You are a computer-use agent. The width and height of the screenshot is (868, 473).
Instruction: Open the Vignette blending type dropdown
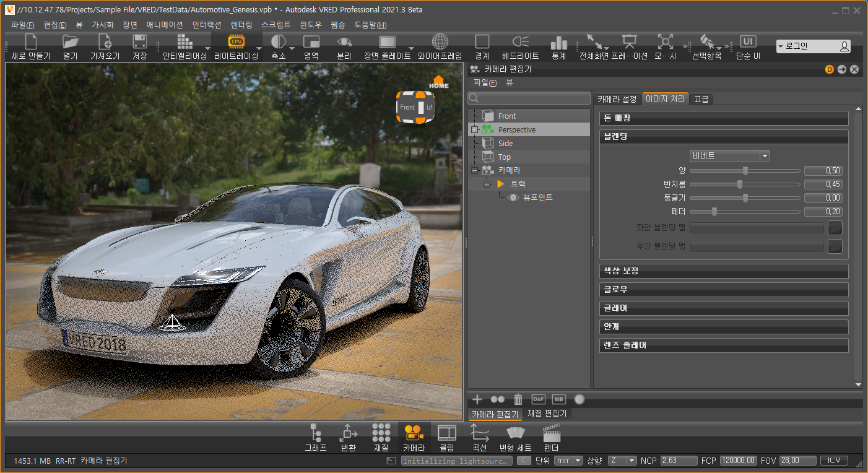pyautogui.click(x=729, y=156)
